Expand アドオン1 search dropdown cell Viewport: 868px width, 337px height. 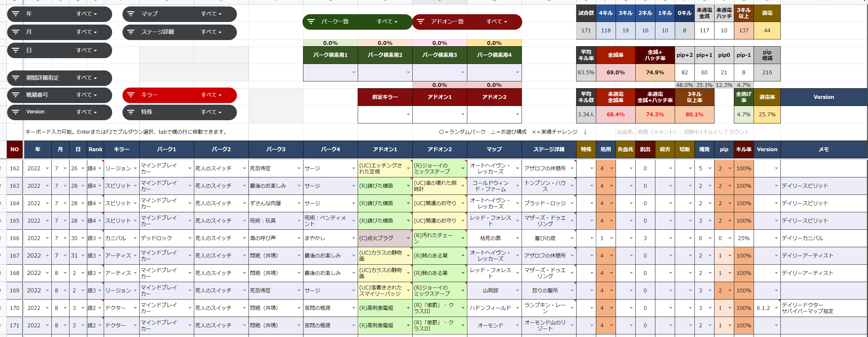point(463,115)
